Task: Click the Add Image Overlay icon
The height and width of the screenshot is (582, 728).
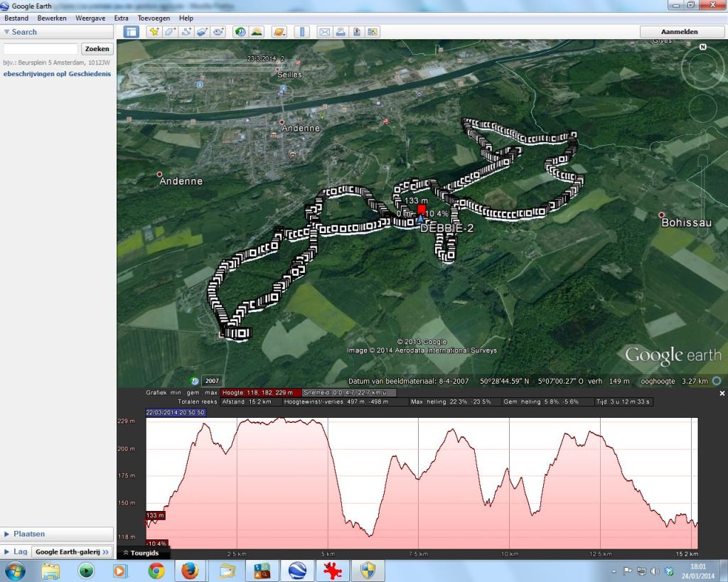Action: click(x=203, y=32)
